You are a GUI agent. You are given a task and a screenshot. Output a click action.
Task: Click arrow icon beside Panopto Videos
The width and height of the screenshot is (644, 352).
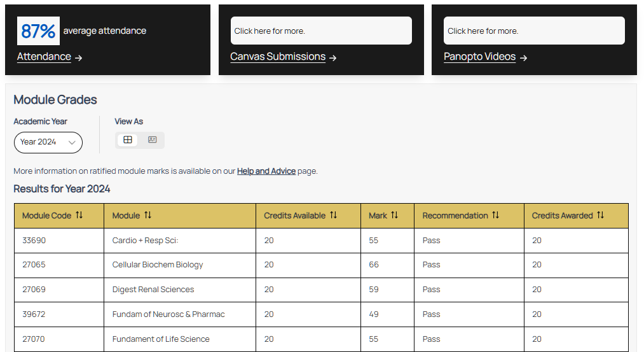click(524, 57)
